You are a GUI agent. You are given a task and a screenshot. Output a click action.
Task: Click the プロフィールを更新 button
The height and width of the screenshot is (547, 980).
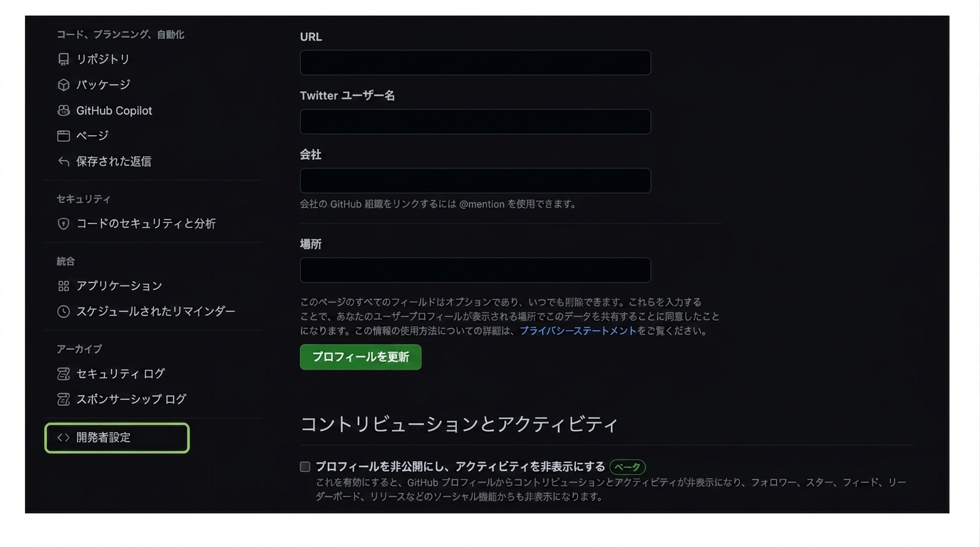[361, 357]
